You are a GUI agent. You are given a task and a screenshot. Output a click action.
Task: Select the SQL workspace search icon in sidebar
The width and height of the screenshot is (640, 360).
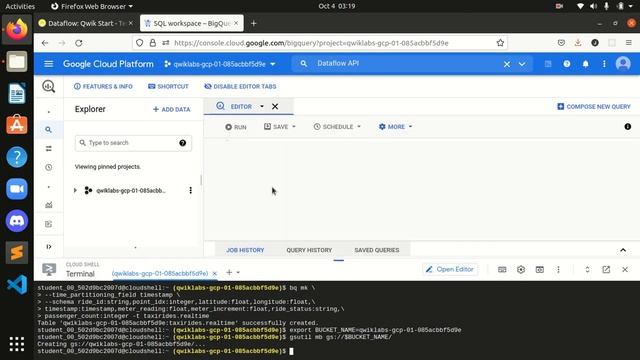pos(49,130)
